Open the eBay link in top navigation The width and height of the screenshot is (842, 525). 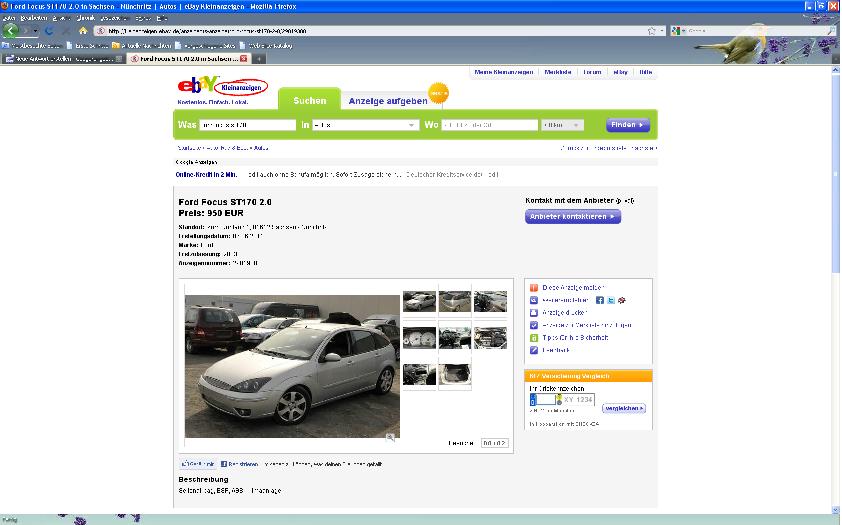click(x=620, y=72)
